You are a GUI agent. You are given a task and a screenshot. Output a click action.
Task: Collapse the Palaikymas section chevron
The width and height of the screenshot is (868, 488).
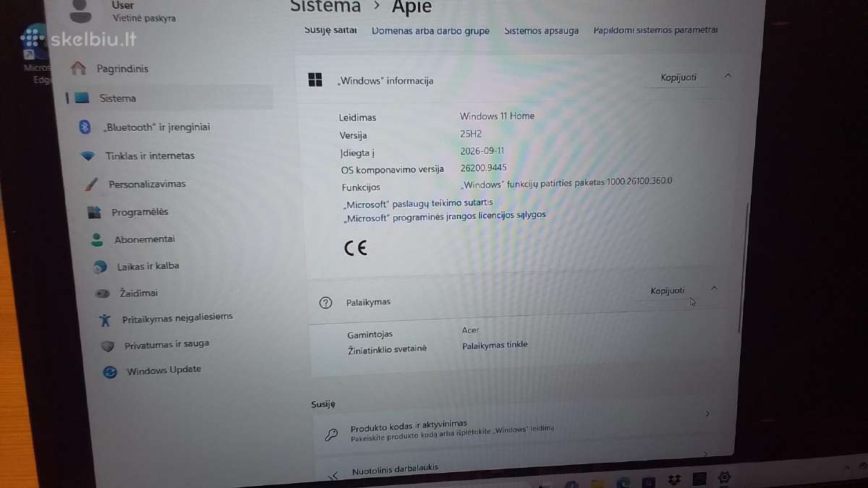[714, 288]
